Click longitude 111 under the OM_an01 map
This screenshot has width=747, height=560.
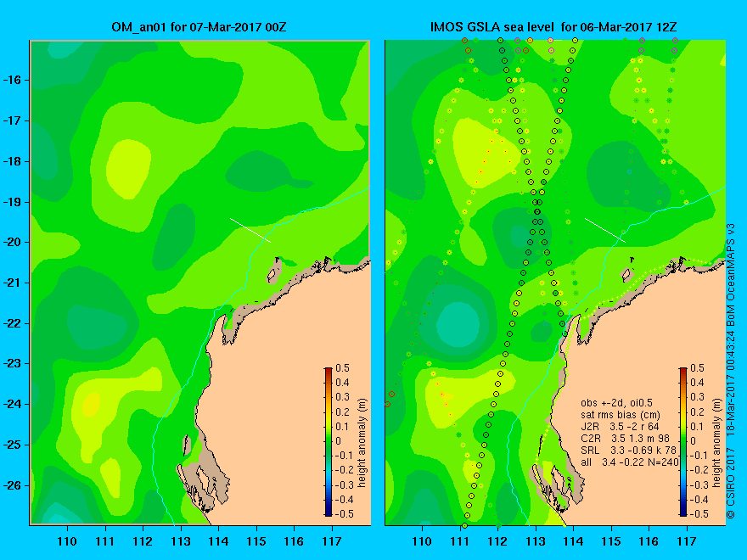[x=104, y=541]
